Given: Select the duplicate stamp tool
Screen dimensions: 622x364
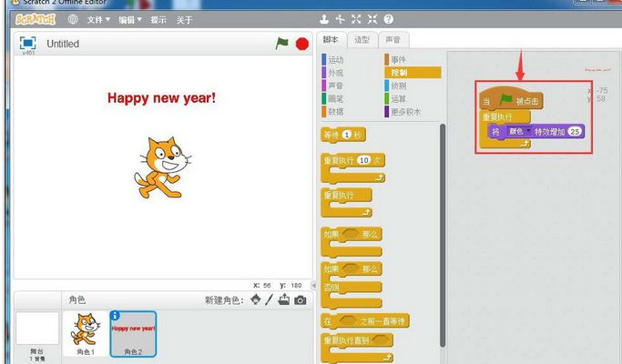Looking at the screenshot, I should coord(325,19).
